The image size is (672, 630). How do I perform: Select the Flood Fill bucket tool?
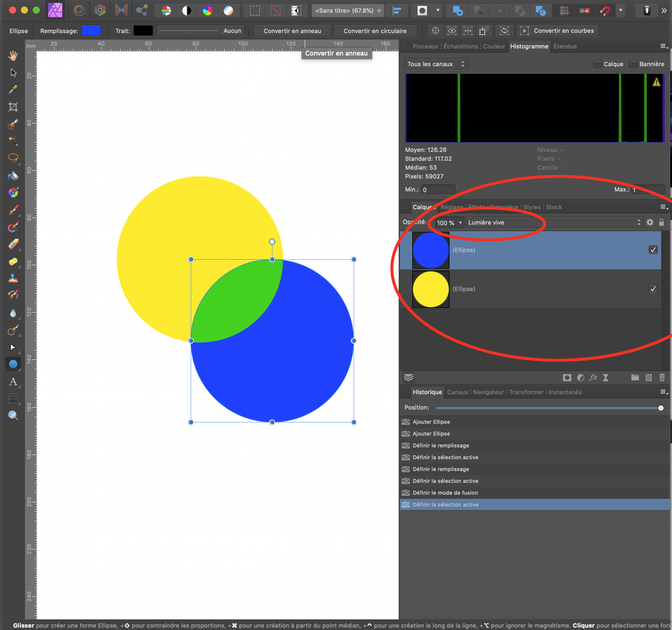tap(13, 176)
